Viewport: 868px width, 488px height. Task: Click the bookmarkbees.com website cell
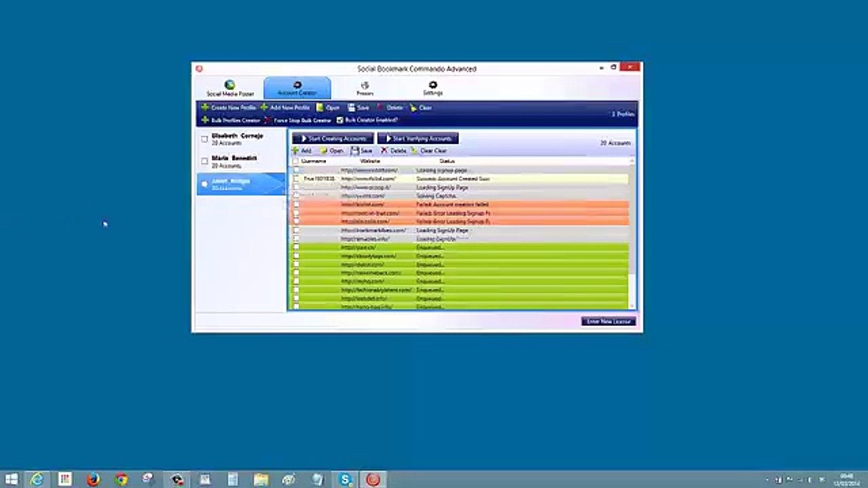click(x=374, y=230)
